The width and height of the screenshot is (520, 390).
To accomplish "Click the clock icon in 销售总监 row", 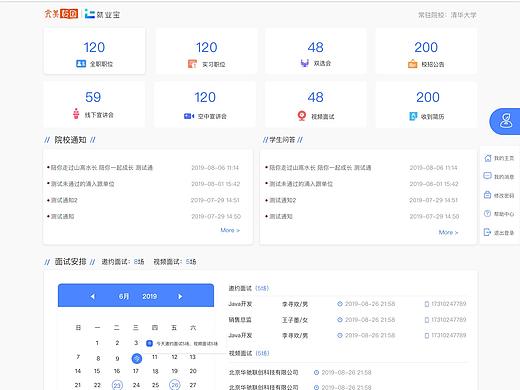I will 340,320.
